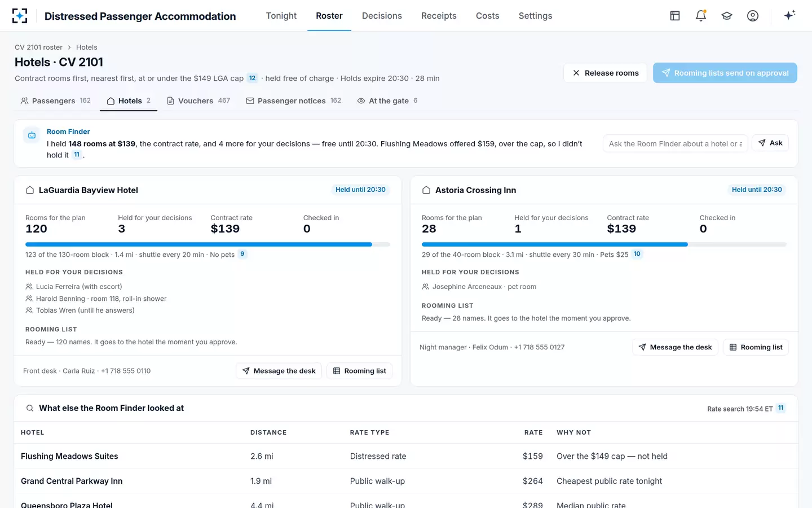
Task: Click Josephine Arceneaux's pet room entry
Action: coord(479,287)
